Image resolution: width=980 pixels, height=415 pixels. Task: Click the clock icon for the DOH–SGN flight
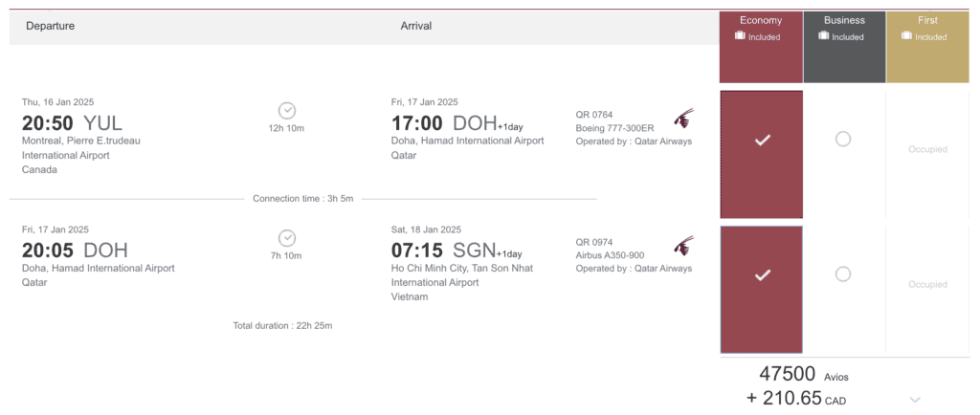[286, 238]
